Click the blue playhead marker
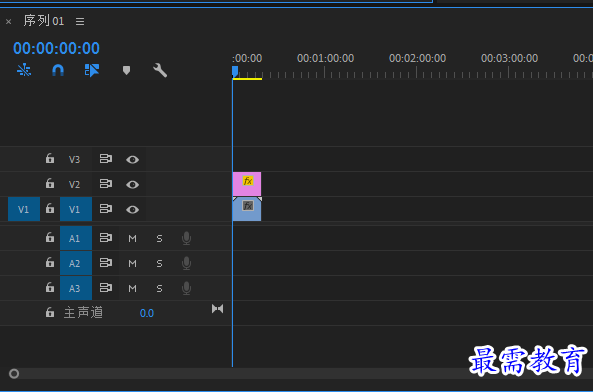 coord(235,71)
